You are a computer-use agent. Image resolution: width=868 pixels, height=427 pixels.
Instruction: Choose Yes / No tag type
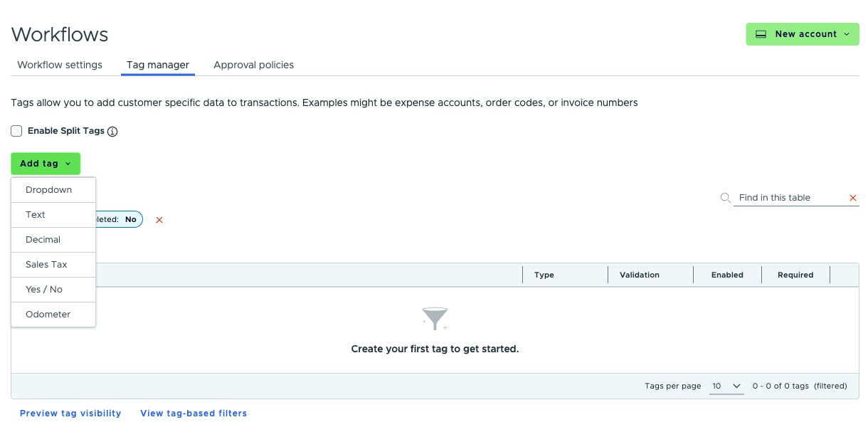point(53,290)
